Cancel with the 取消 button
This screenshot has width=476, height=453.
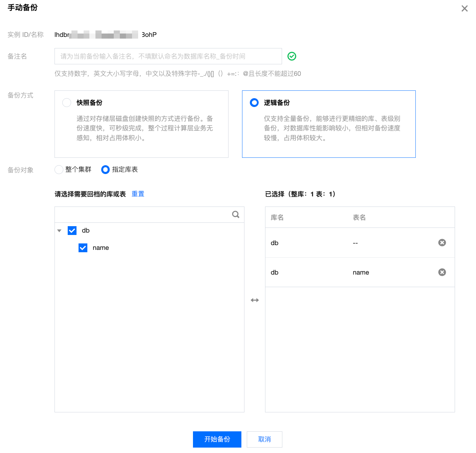264,439
